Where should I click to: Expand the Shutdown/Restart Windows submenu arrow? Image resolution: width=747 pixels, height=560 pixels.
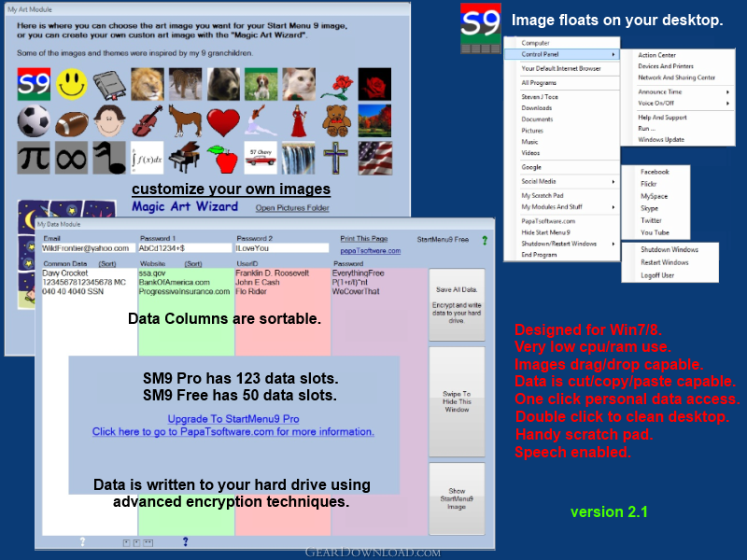(613, 244)
